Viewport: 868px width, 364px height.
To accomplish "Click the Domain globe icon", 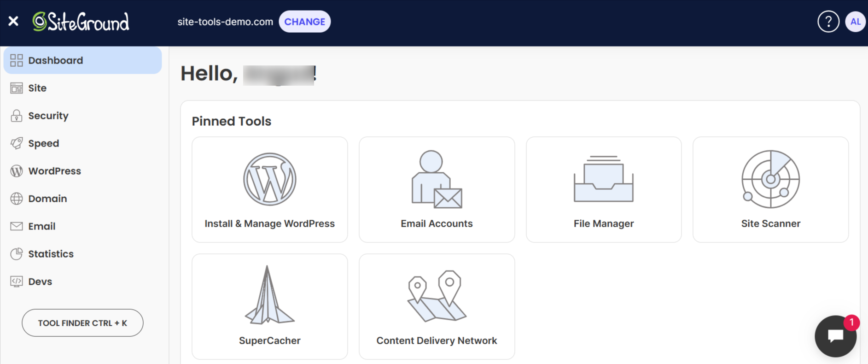I will point(17,199).
